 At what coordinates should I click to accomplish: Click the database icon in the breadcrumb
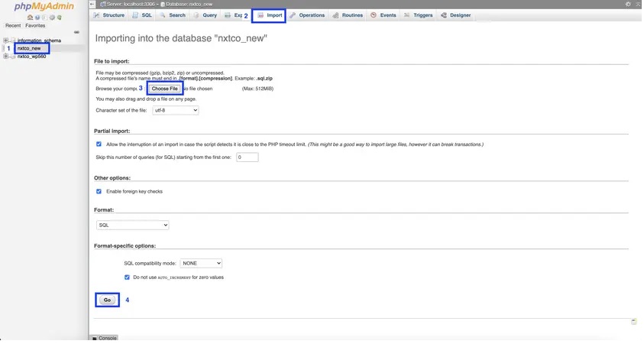(163, 4)
